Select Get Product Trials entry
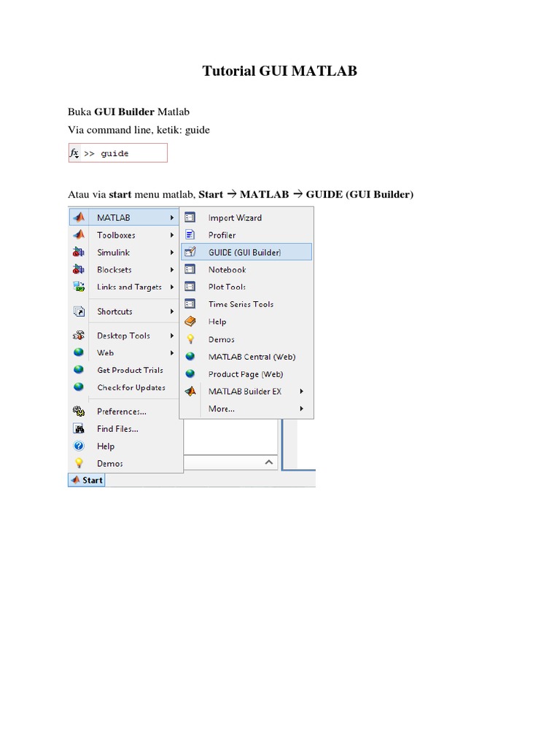Viewport: 560px width, 747px height. 125,370
